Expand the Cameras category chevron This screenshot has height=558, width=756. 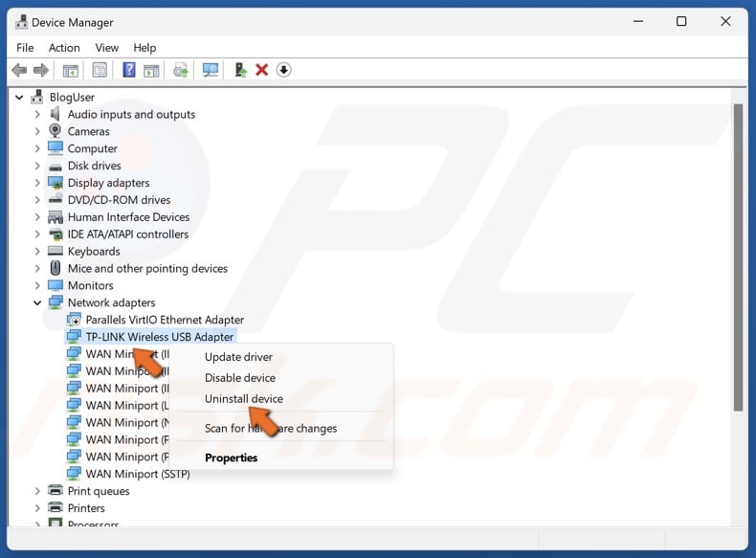(x=37, y=131)
